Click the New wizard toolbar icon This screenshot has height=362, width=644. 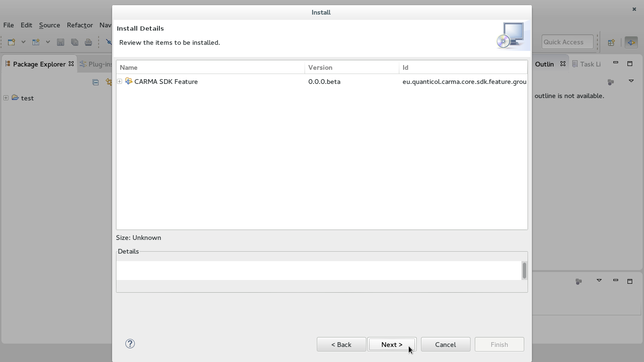(11, 42)
